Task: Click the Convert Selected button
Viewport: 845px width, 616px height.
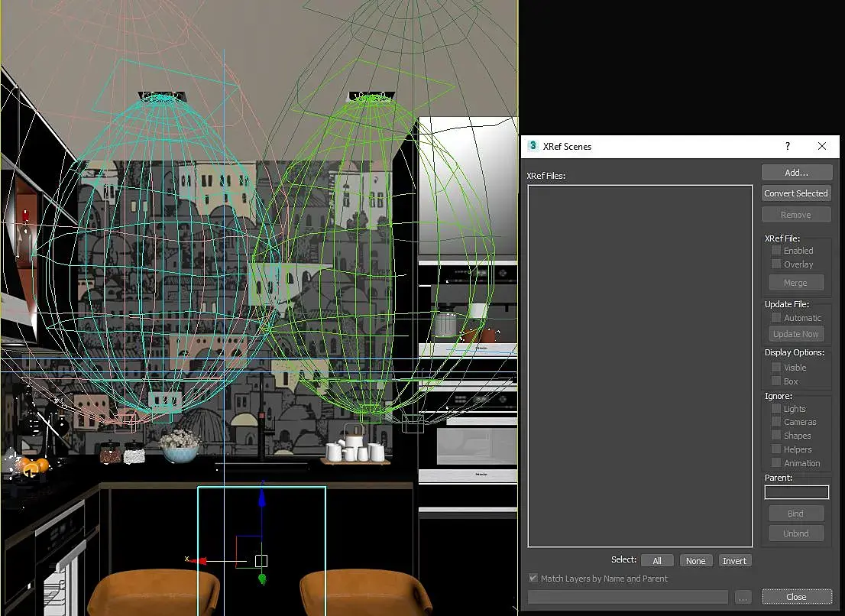Action: 796,193
